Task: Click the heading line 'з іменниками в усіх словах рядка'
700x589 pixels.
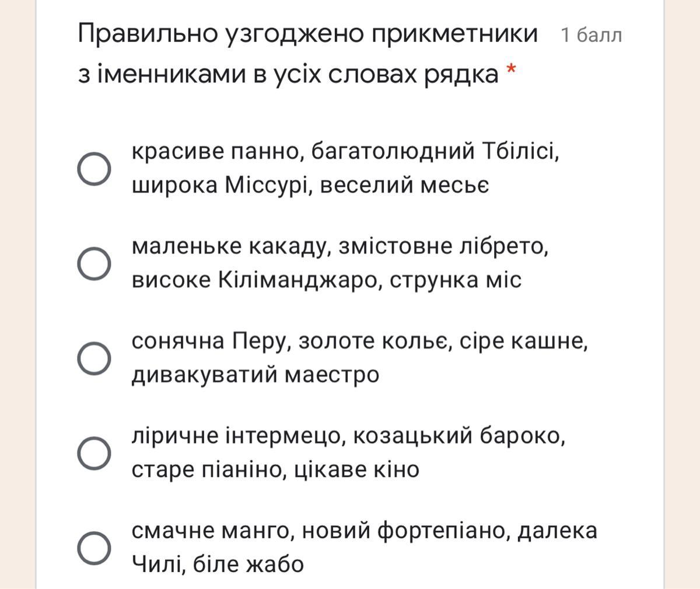Action: (288, 75)
